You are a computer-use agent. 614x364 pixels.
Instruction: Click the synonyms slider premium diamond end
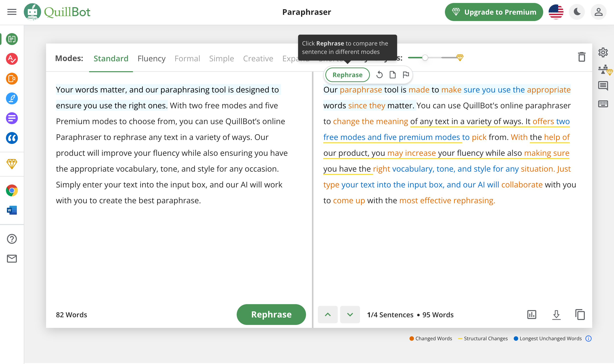[460, 58]
